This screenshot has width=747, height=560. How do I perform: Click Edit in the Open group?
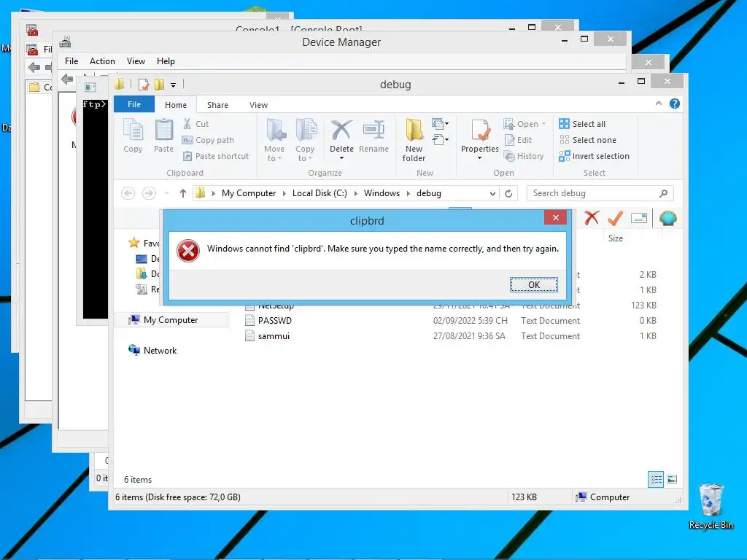(x=518, y=140)
